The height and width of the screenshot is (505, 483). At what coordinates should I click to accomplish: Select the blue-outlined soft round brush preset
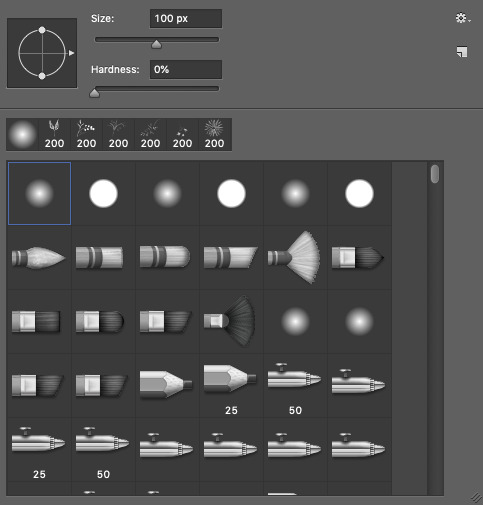click(39, 193)
